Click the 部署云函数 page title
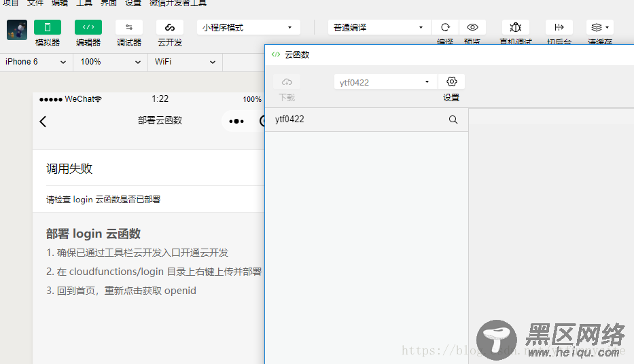Image resolution: width=634 pixels, height=364 pixels. 160,120
